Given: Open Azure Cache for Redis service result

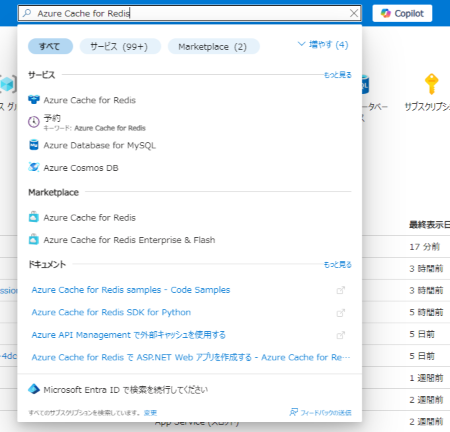Looking at the screenshot, I should [x=89, y=100].
